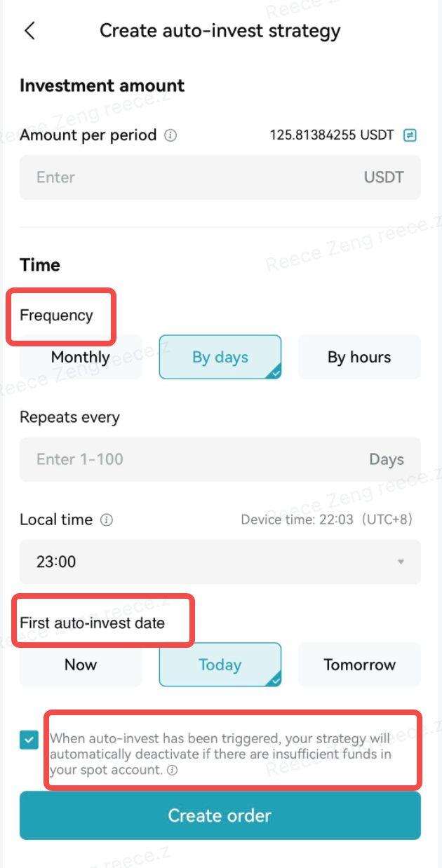The width and height of the screenshot is (442, 868).
Task: Tap Today, the selected auto-invest date option
Action: tap(220, 665)
